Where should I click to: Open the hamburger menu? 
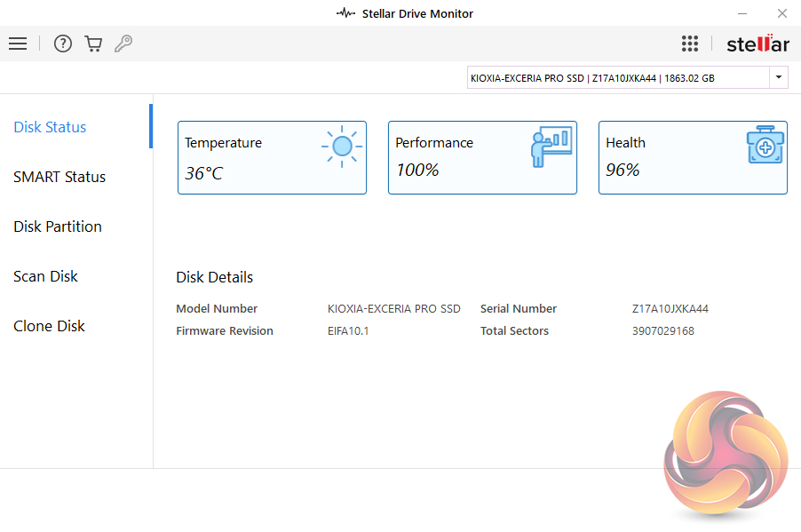pyautogui.click(x=18, y=44)
